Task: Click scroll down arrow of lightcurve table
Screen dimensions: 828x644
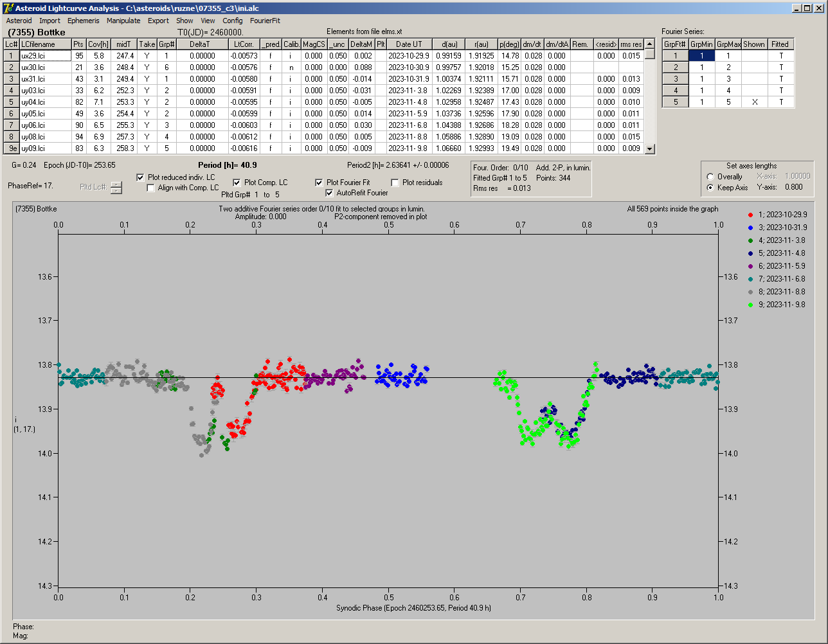Action: (650, 148)
